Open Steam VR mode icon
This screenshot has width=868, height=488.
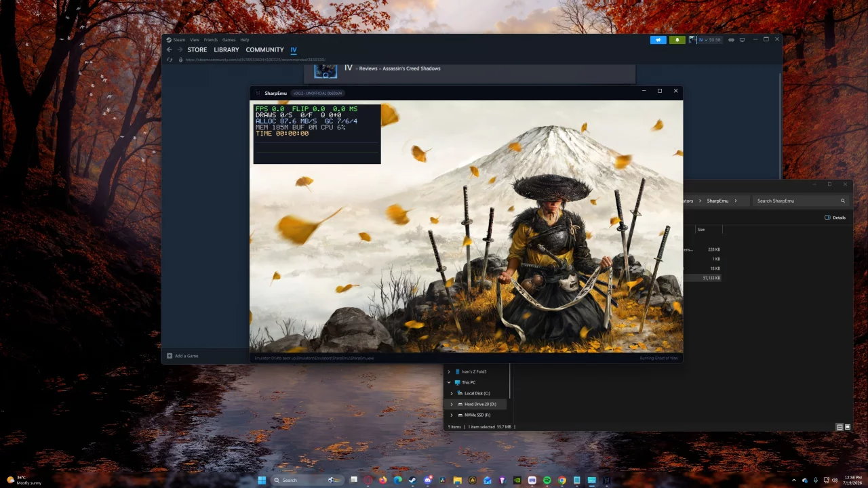731,40
